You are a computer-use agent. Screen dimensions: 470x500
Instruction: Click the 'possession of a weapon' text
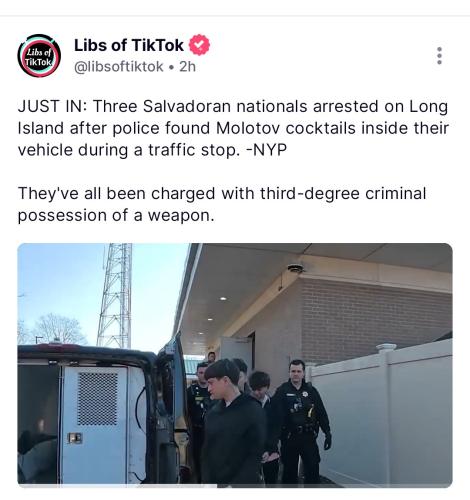pos(115,215)
